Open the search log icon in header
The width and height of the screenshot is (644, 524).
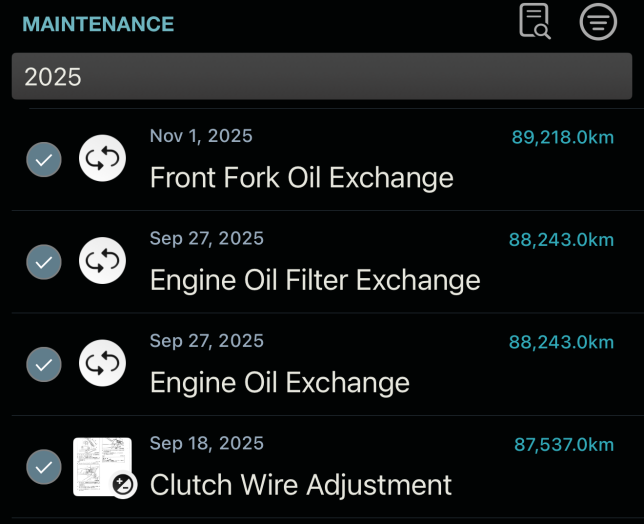click(535, 21)
